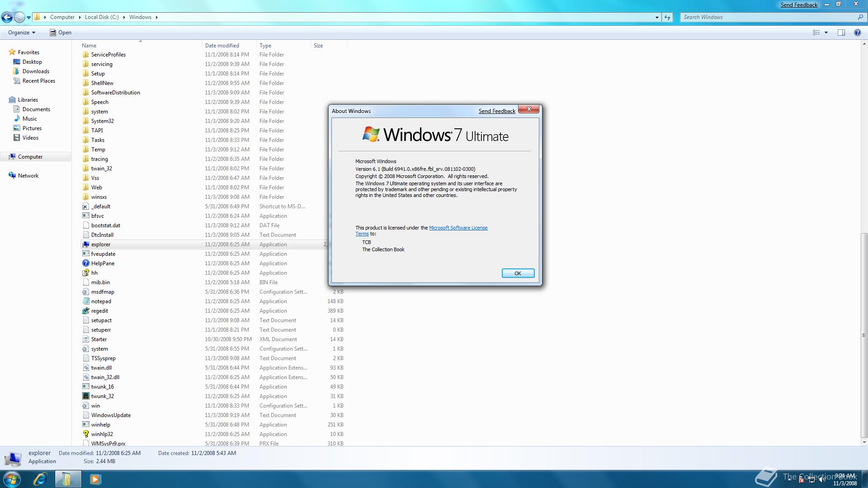
Task: Expand the change view options arrow
Action: click(x=826, y=33)
